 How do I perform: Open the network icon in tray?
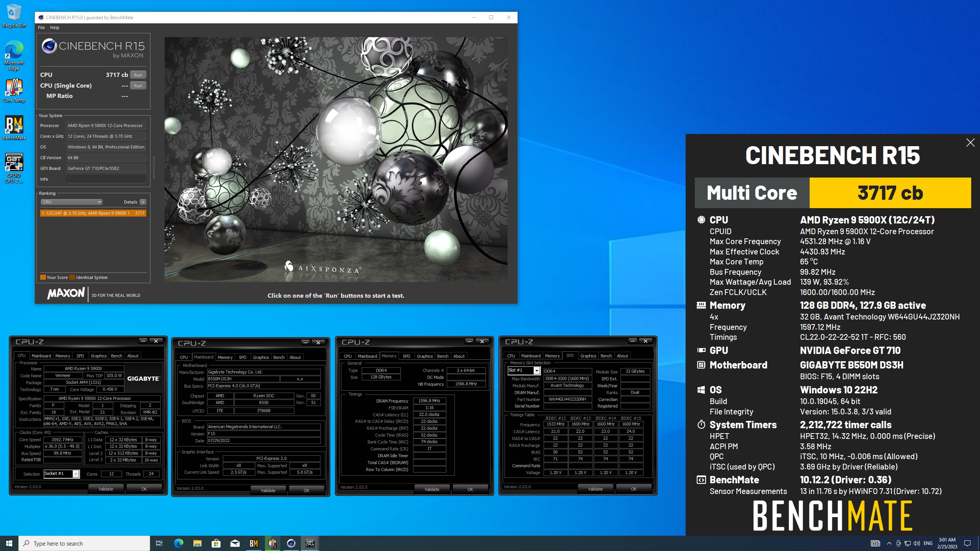coord(907,543)
